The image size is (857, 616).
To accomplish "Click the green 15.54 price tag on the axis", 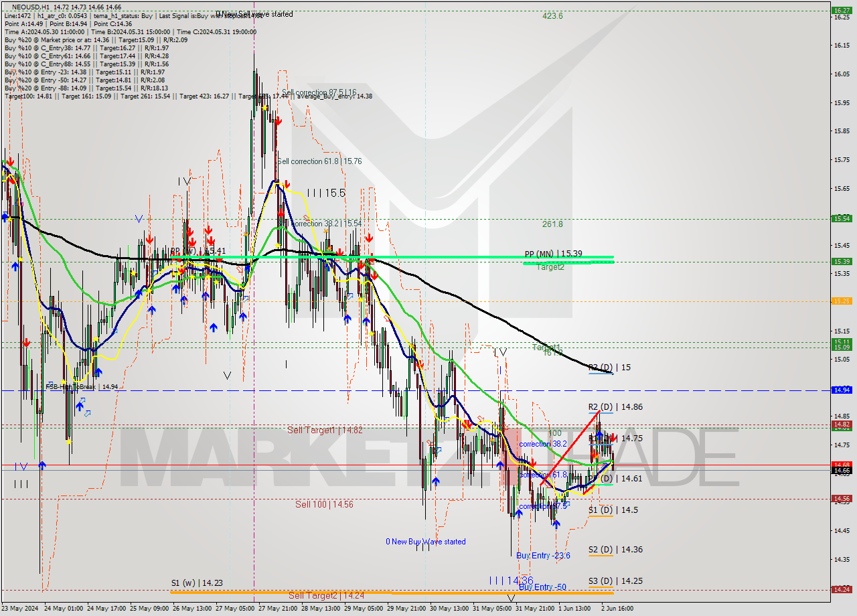I will pyautogui.click(x=841, y=218).
